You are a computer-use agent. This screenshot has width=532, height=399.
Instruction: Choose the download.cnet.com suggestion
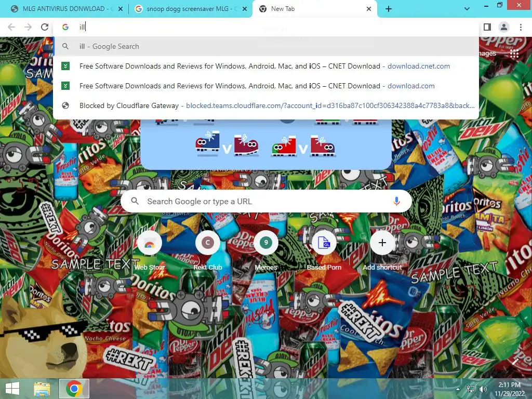coord(266,66)
